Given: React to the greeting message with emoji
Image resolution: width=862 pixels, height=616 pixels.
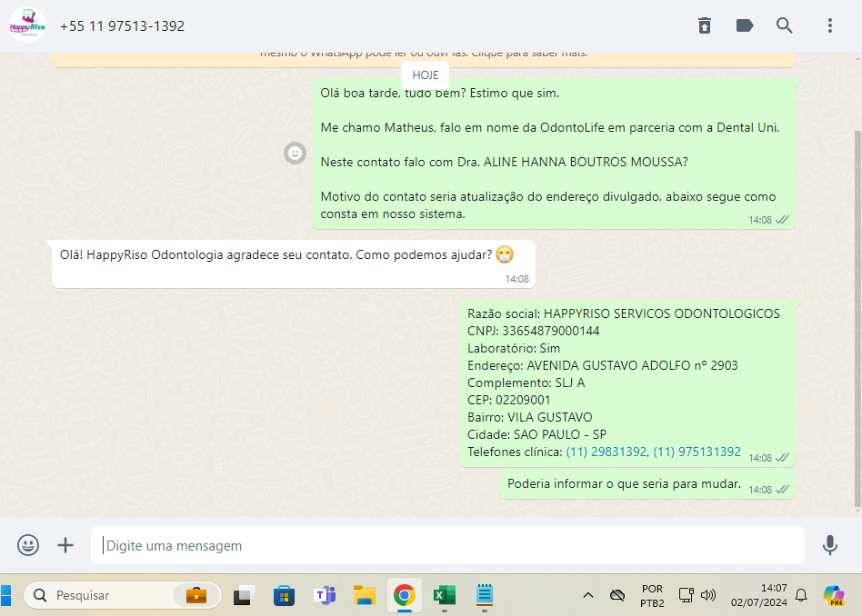Looking at the screenshot, I should pos(295,153).
